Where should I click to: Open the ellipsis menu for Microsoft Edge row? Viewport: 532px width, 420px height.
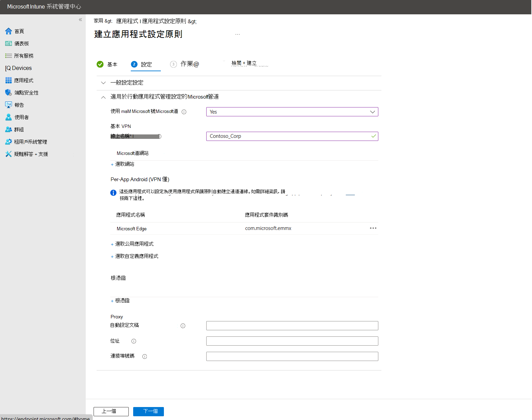pos(373,228)
